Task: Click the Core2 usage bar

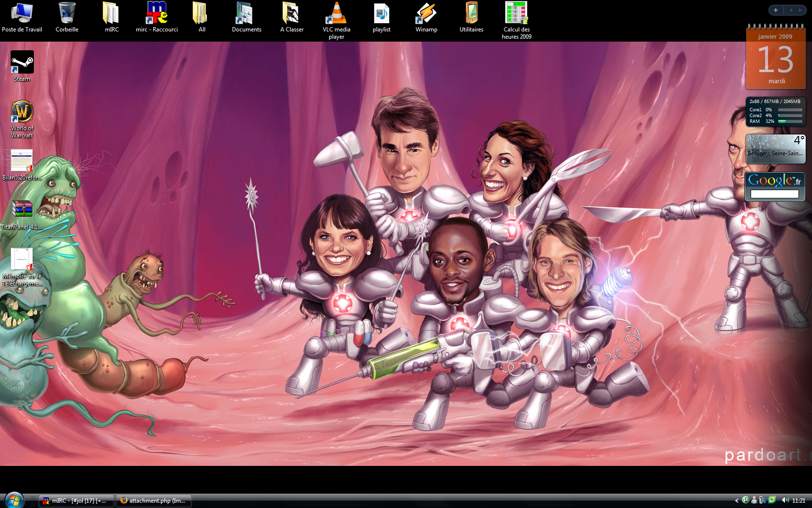Action: click(790, 116)
